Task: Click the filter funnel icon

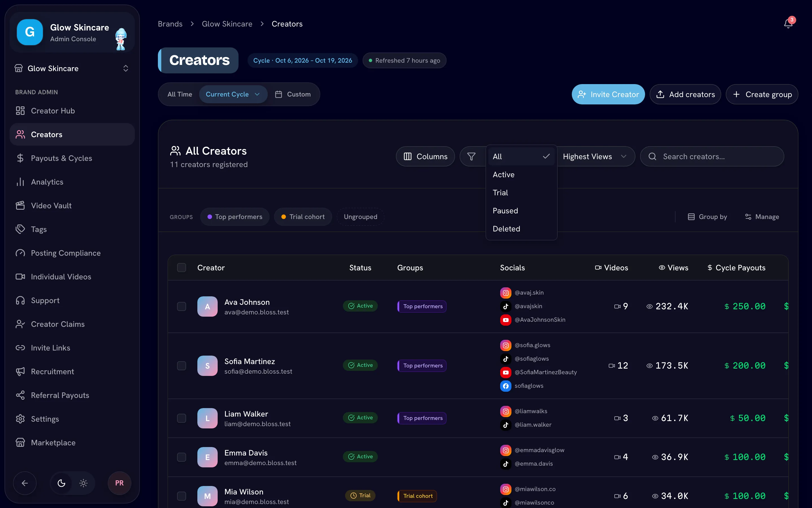Action: pyautogui.click(x=471, y=157)
